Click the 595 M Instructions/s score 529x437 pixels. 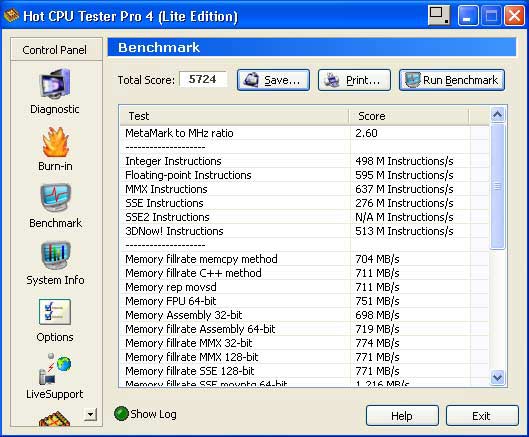coord(404,175)
